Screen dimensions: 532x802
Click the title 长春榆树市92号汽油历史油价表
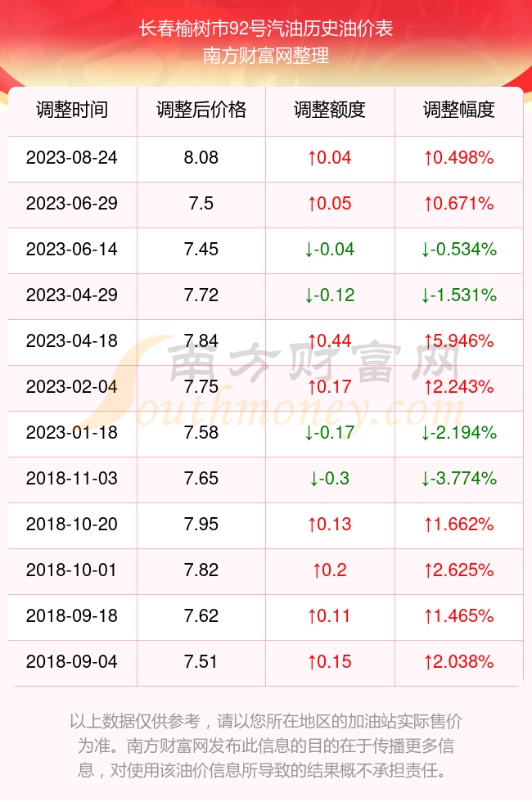(266, 28)
